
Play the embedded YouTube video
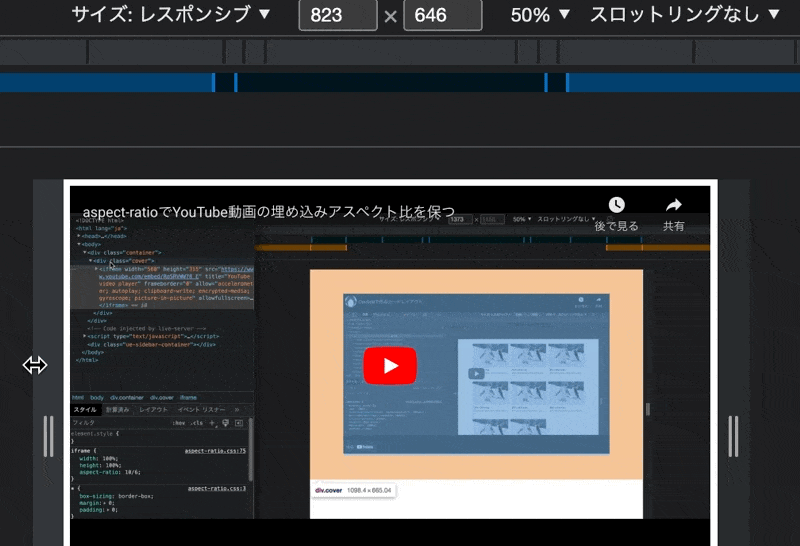pos(390,365)
